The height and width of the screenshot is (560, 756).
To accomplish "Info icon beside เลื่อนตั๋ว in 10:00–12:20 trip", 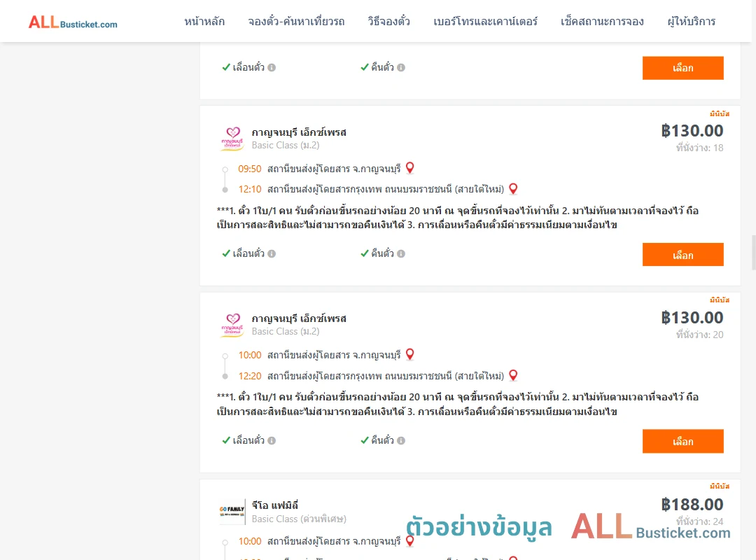I will (272, 440).
